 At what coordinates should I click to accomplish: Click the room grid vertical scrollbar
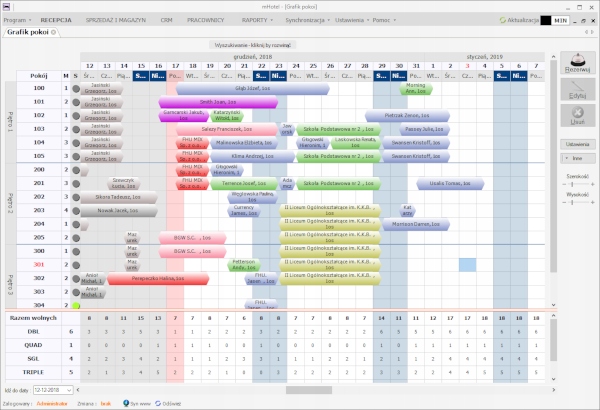click(x=553, y=167)
